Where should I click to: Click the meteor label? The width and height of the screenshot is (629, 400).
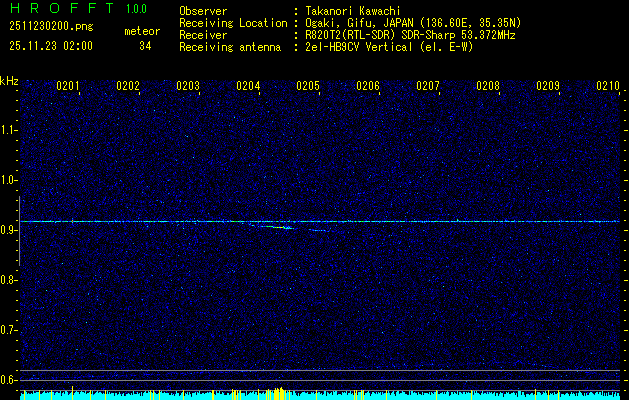click(142, 31)
